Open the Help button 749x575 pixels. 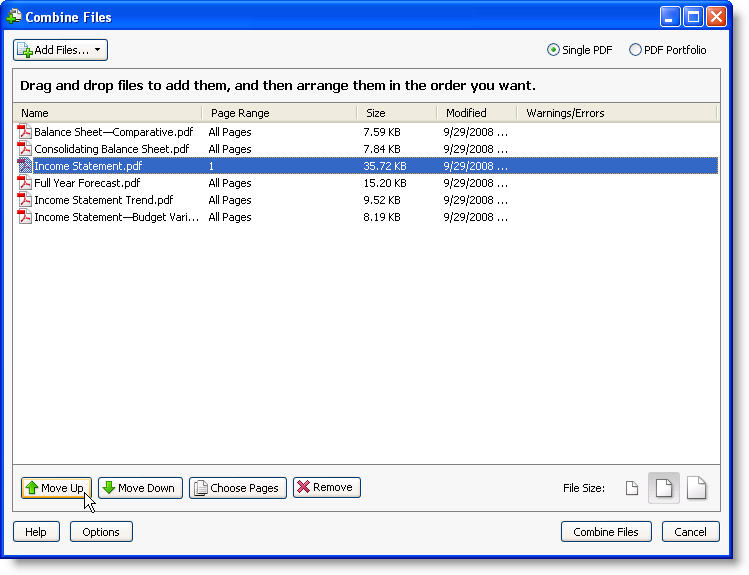[36, 532]
